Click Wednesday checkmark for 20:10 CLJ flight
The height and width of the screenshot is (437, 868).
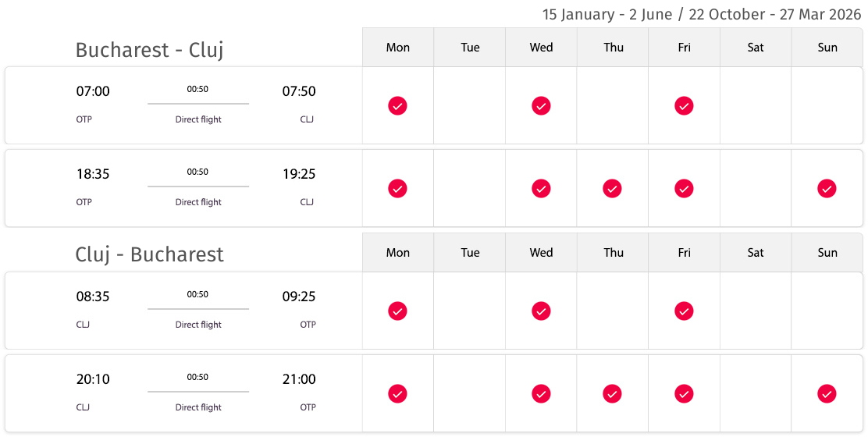coord(541,394)
